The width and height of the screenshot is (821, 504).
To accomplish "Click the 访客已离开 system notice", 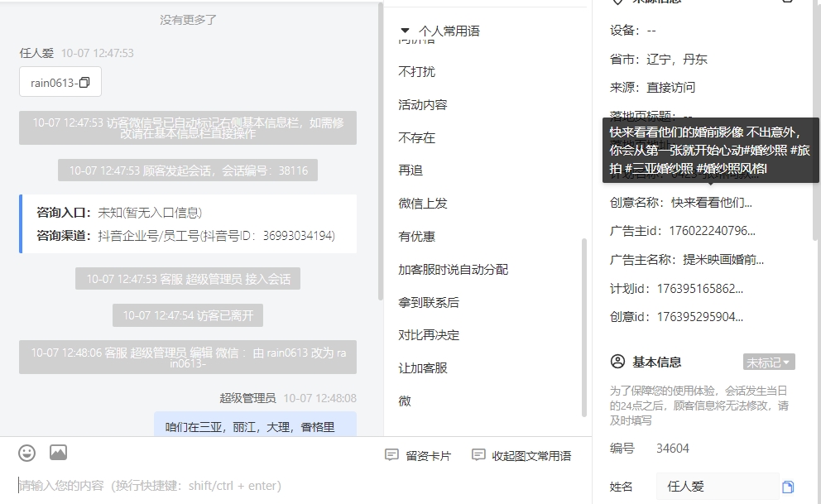I will (x=188, y=315).
